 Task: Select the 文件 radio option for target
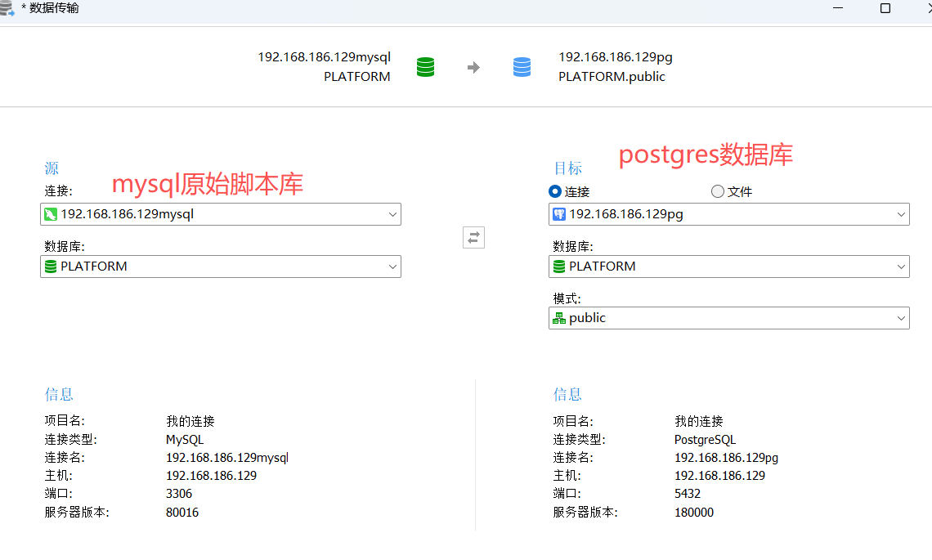[718, 191]
